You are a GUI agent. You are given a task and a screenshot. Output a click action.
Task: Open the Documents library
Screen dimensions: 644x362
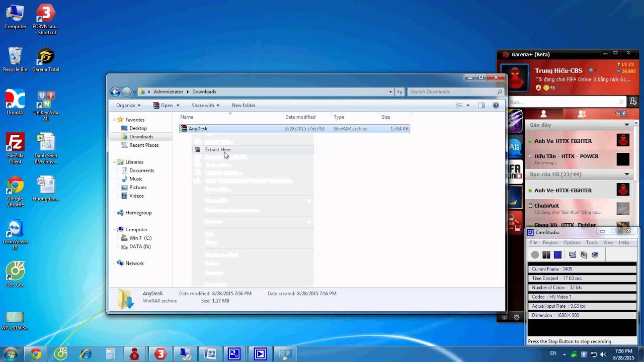141,170
